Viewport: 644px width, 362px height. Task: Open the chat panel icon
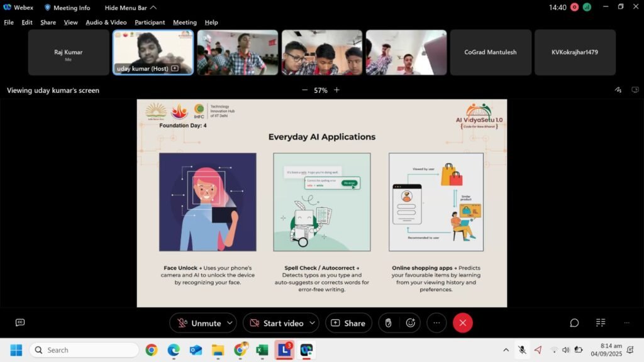(574, 323)
